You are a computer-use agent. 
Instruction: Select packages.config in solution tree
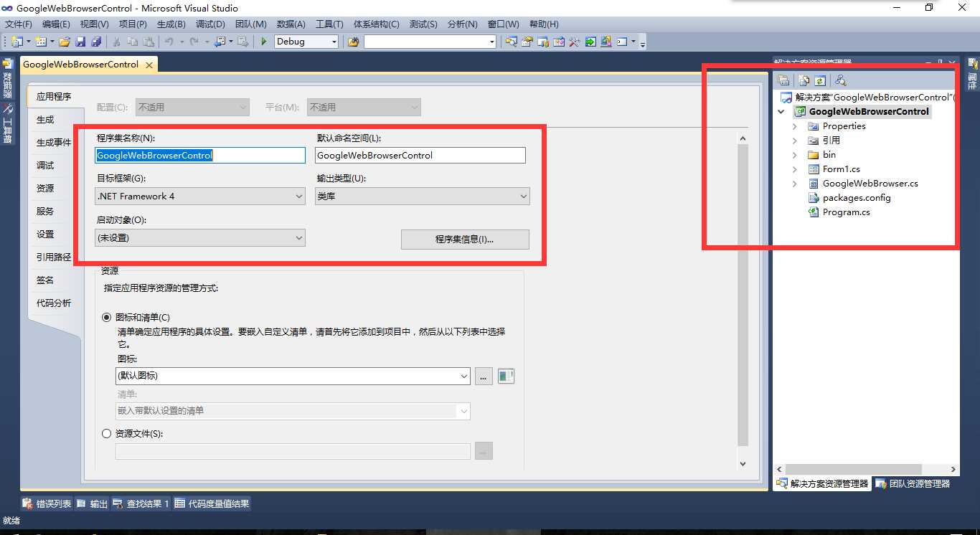point(857,198)
